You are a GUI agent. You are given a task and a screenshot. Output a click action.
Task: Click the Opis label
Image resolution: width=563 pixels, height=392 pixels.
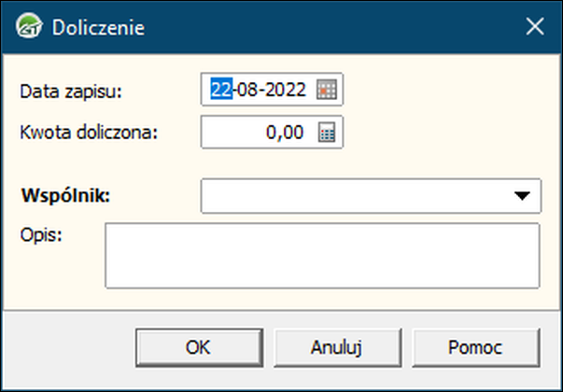[x=40, y=233]
